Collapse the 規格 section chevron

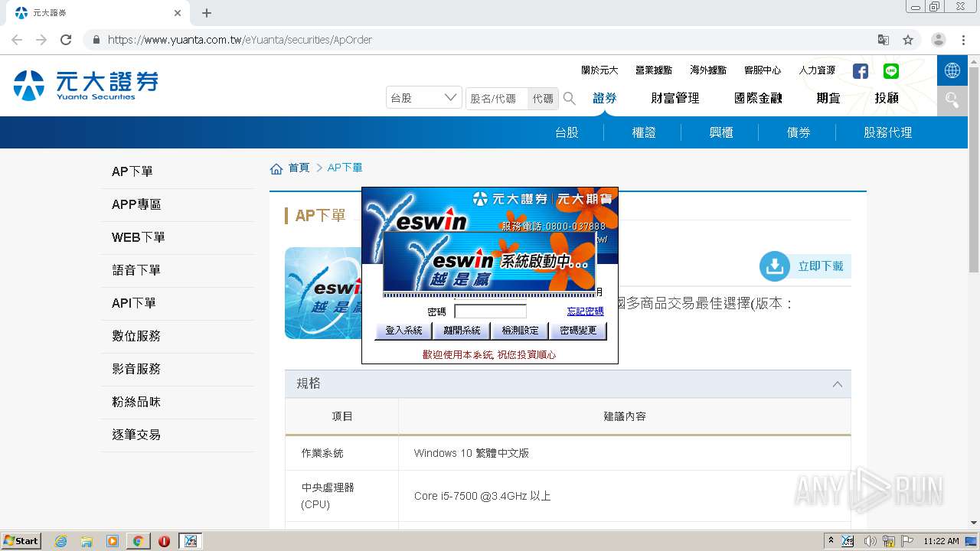(837, 384)
